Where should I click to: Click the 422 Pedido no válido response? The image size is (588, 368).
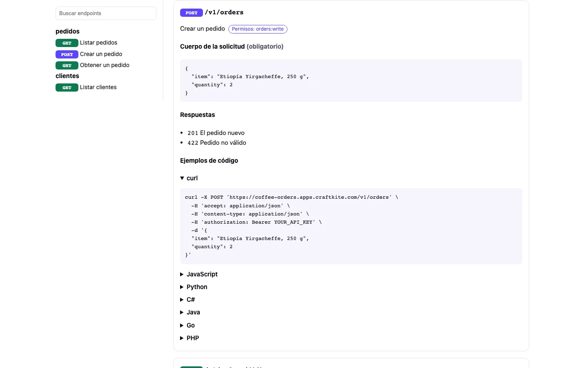tap(217, 143)
